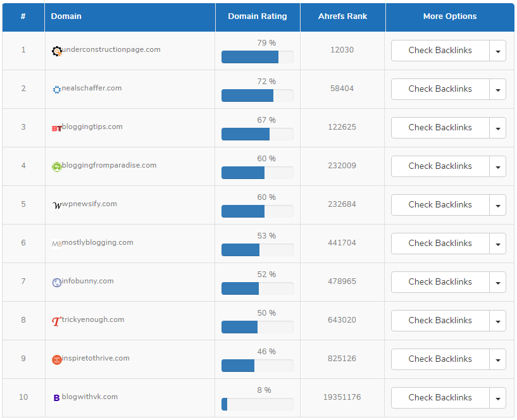
Task: Open dropdown arrow for bloggingtips.com row
Action: pos(498,128)
